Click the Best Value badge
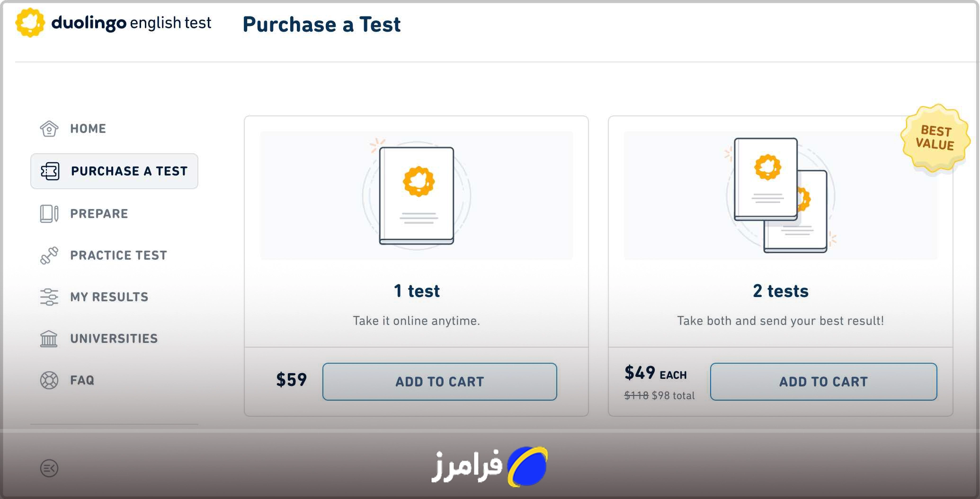Viewport: 980px width, 499px height. 935,138
